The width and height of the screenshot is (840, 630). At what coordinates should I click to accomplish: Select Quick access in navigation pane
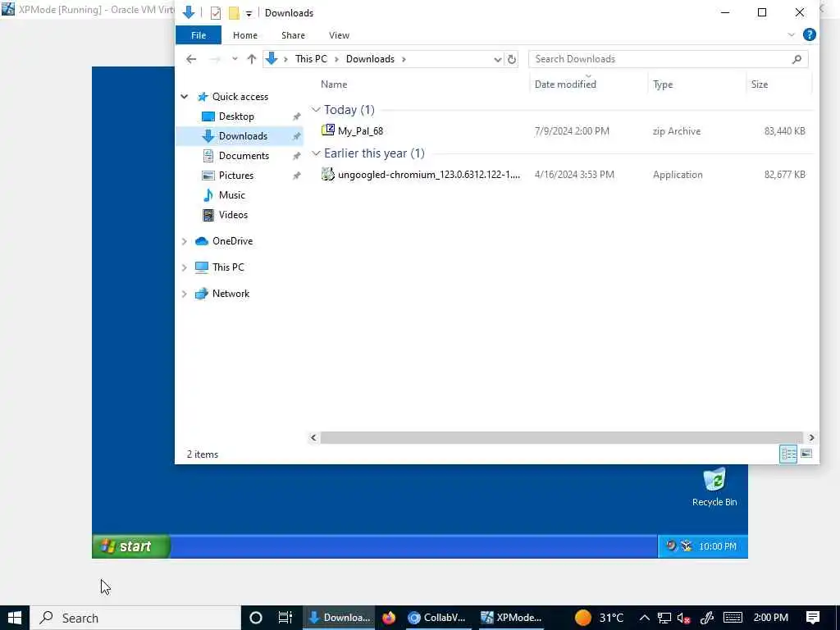240,97
